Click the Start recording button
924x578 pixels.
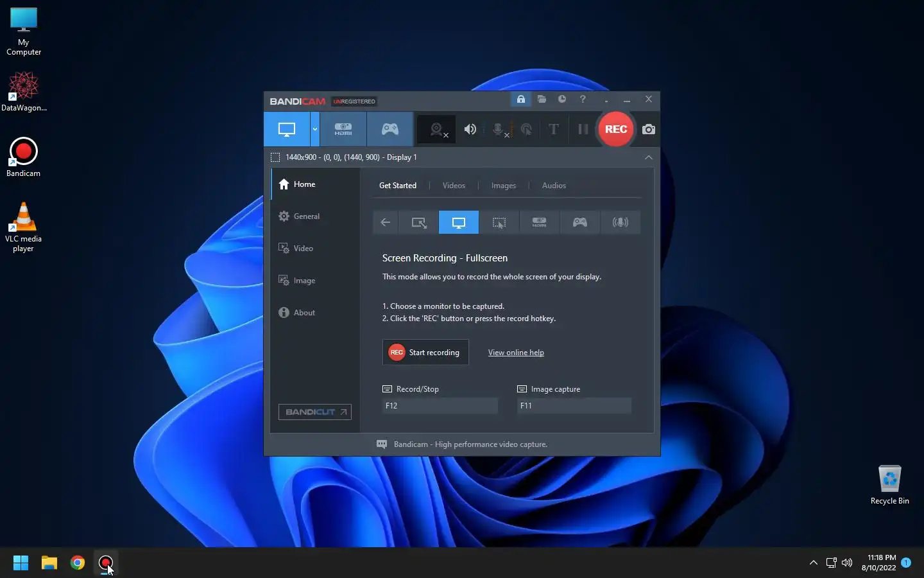pos(425,352)
